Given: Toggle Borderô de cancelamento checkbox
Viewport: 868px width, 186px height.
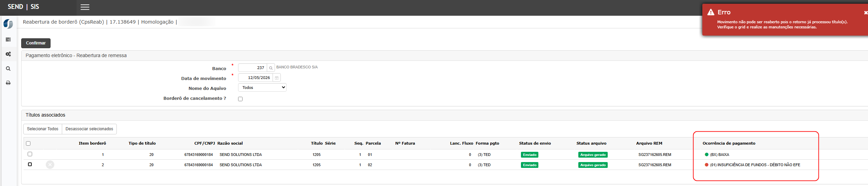Looking at the screenshot, I should click(240, 99).
